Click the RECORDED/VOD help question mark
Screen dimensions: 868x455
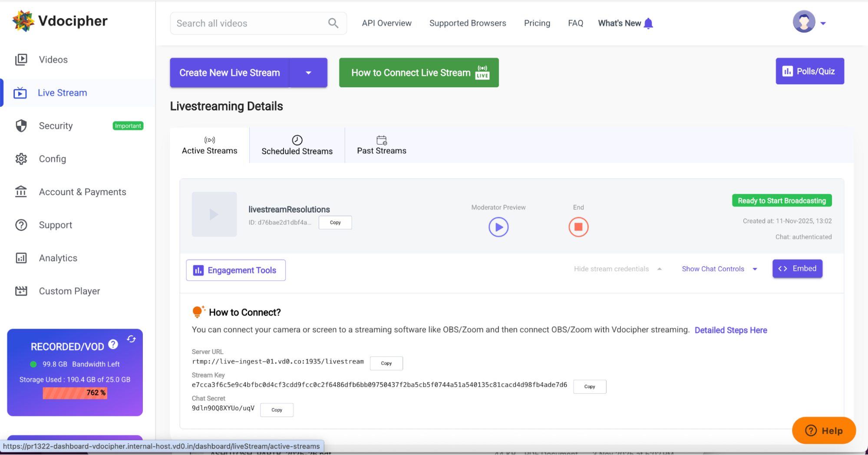pos(113,344)
